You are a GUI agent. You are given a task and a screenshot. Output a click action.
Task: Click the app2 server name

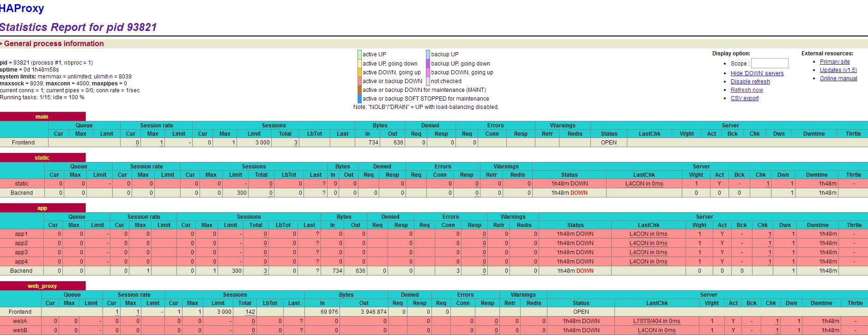[21, 243]
